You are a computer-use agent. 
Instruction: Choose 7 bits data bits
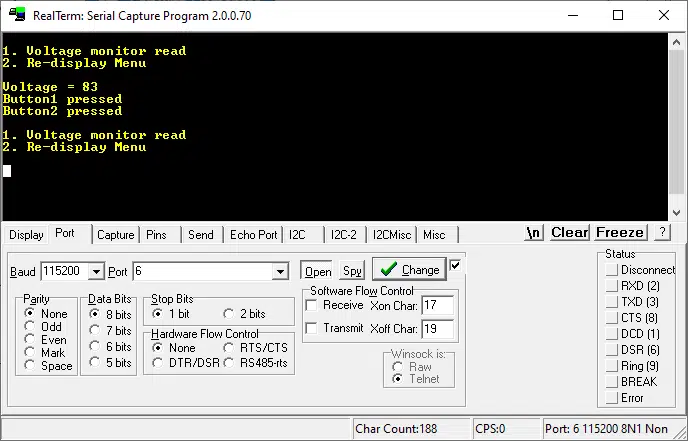pyautogui.click(x=111, y=330)
